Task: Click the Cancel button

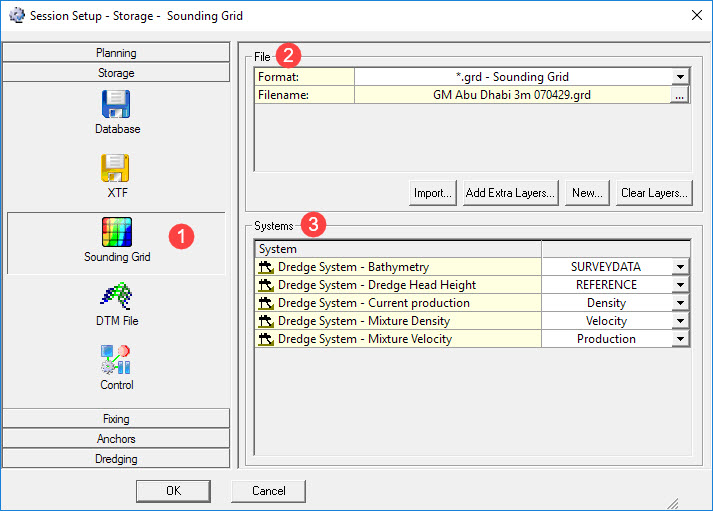Action: tap(268, 491)
